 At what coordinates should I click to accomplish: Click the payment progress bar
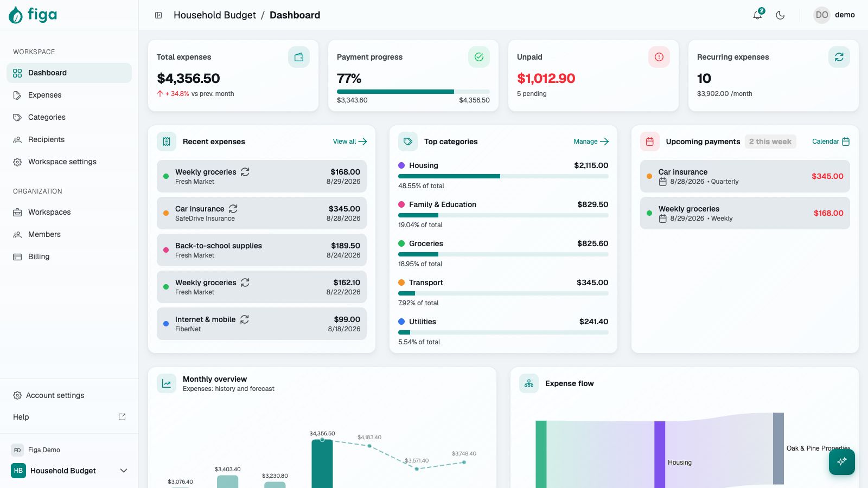(x=413, y=92)
